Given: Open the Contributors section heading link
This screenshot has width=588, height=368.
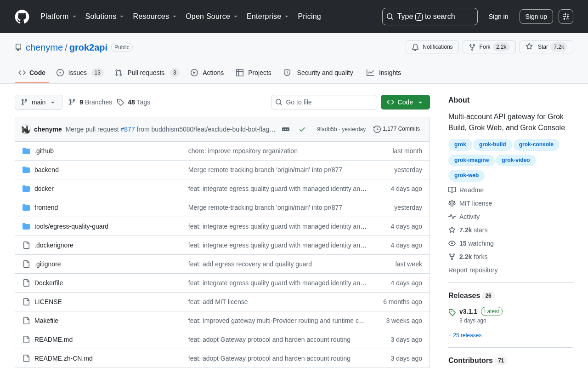Looking at the screenshot, I should coord(478,361).
